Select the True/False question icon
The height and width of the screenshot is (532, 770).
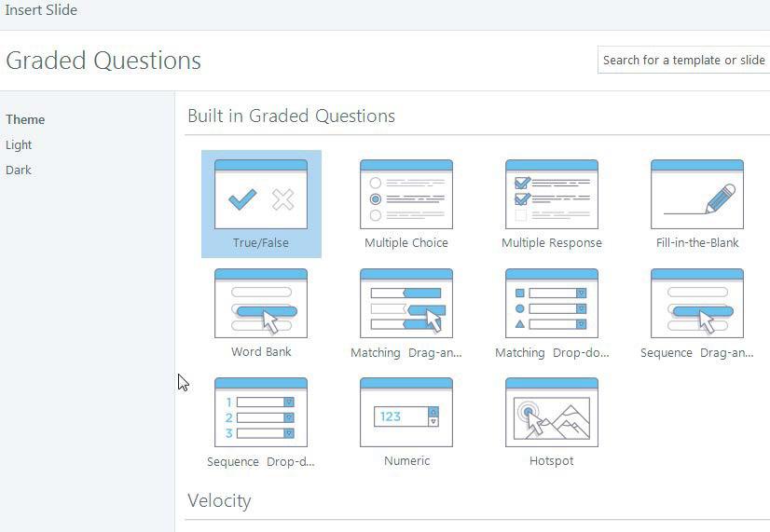[x=261, y=195]
